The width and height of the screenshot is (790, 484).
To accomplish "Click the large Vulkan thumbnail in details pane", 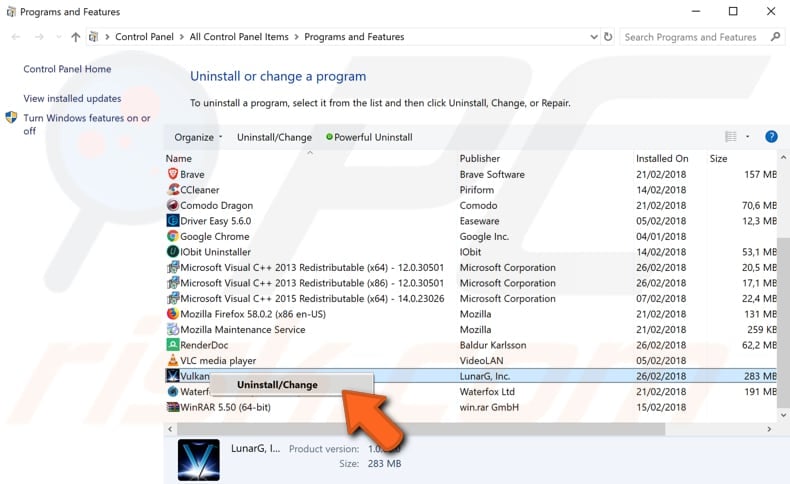I will coord(199,459).
